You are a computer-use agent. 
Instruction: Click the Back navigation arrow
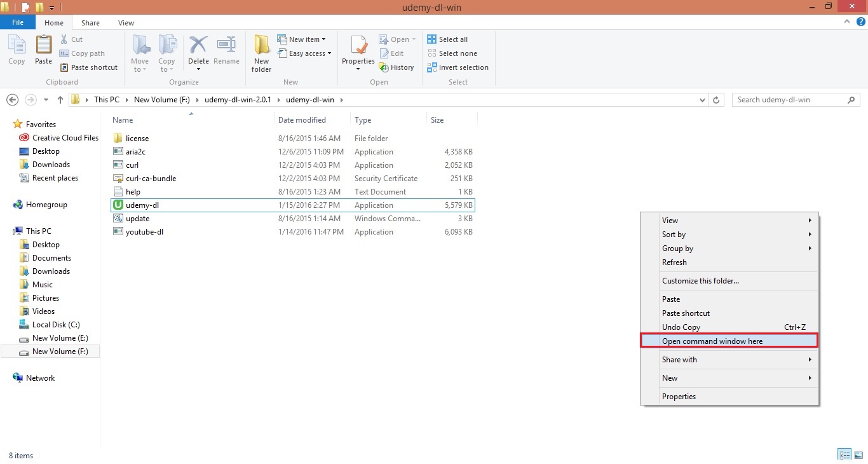coord(12,100)
